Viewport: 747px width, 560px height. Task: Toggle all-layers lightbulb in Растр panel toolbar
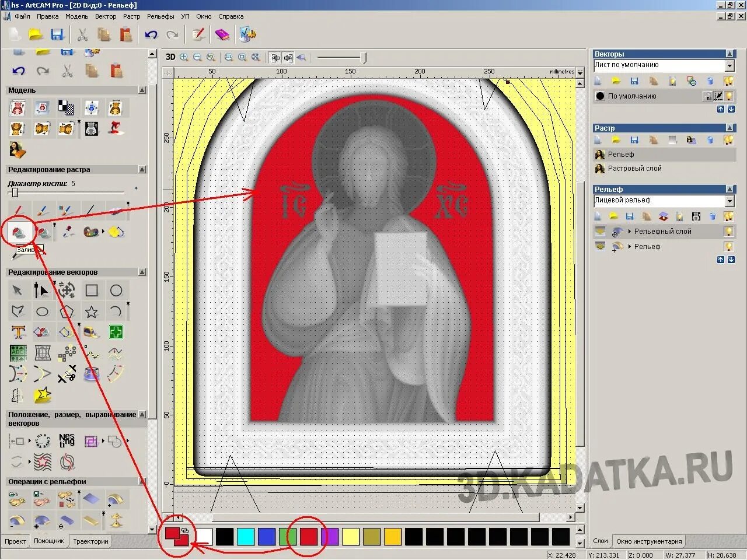(x=728, y=140)
